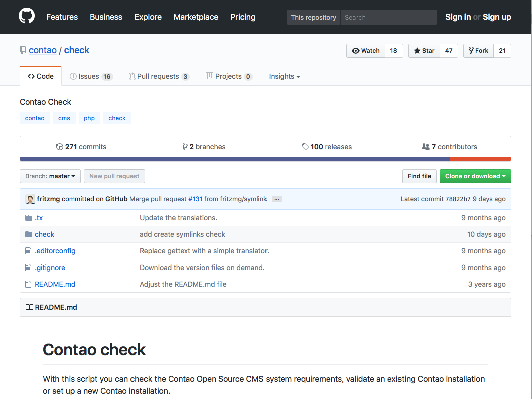The width and height of the screenshot is (532, 399).
Task: Open the Pull requests tab
Action: tap(159, 76)
